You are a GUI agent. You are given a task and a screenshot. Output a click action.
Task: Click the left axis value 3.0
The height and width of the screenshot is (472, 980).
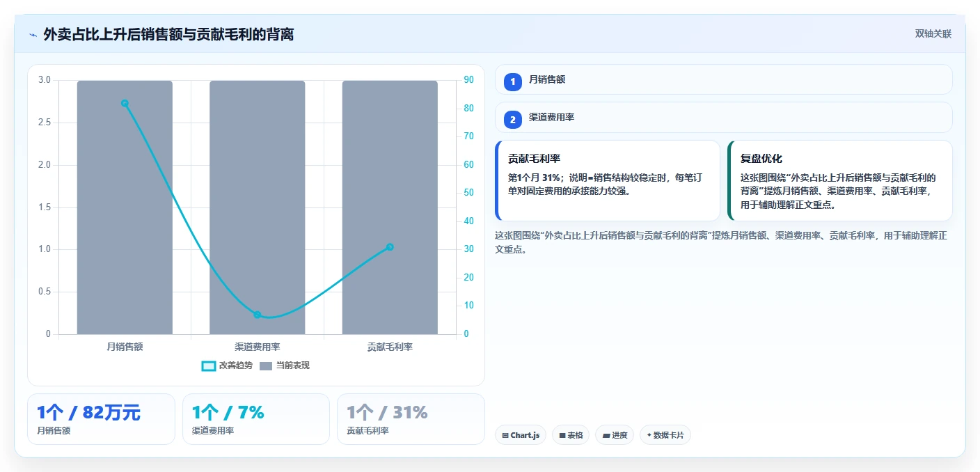44,80
